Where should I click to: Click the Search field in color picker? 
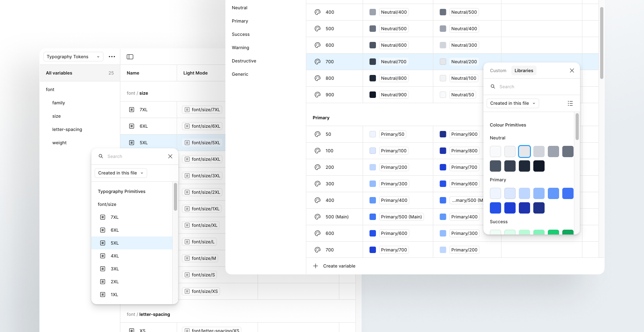pos(531,87)
